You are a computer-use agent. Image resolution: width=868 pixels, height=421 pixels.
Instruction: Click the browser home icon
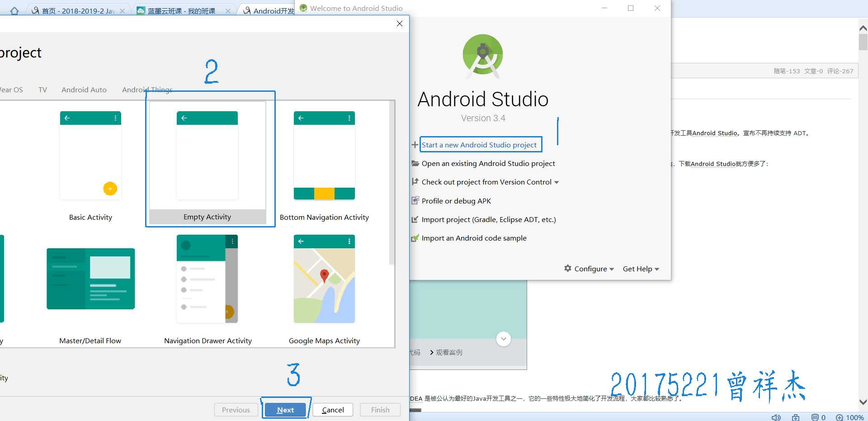click(14, 11)
